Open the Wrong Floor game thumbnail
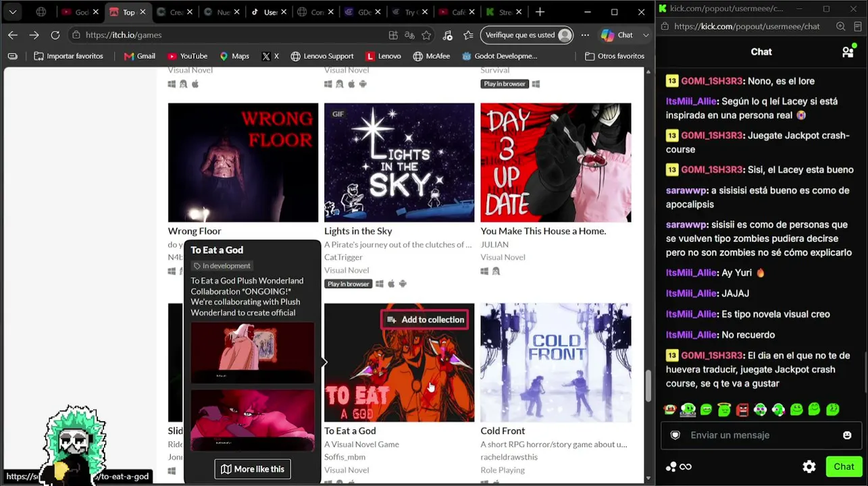Screen dimensions: 868x486 (x=243, y=163)
